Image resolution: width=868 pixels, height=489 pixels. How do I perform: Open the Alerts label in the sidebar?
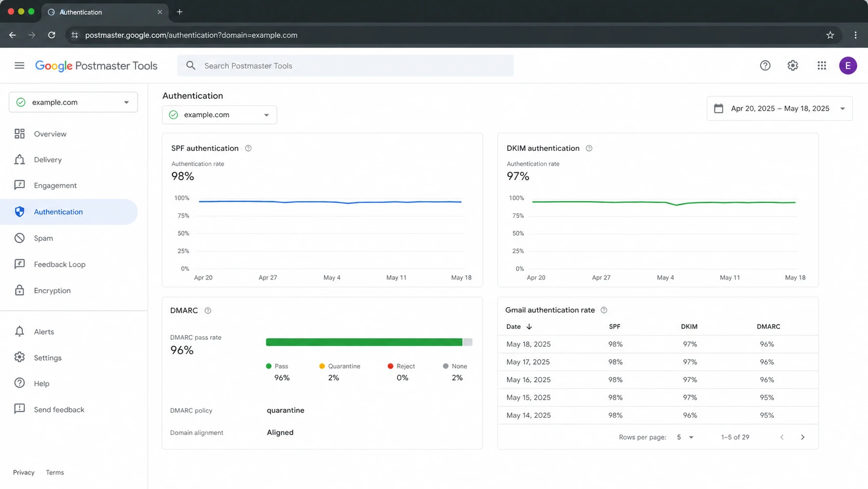pyautogui.click(x=44, y=332)
